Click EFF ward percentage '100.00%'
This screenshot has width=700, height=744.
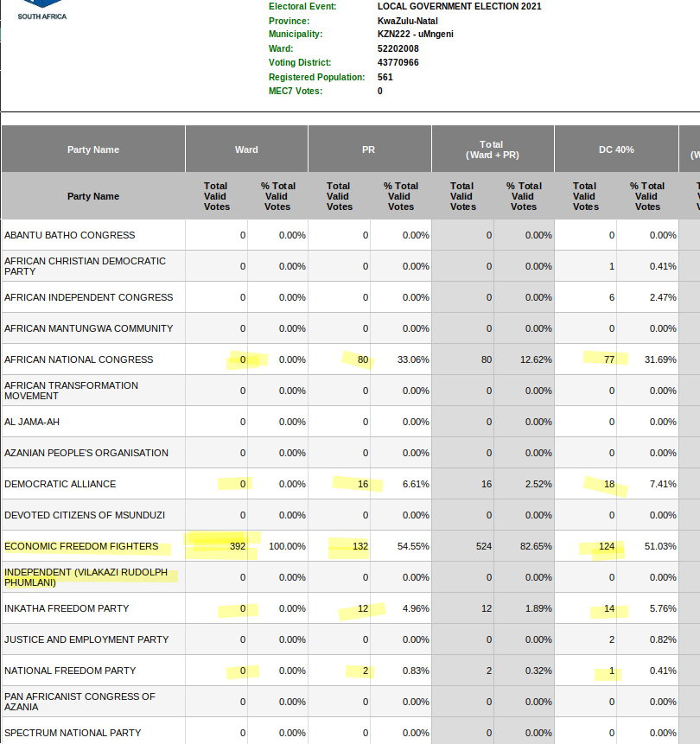(287, 547)
